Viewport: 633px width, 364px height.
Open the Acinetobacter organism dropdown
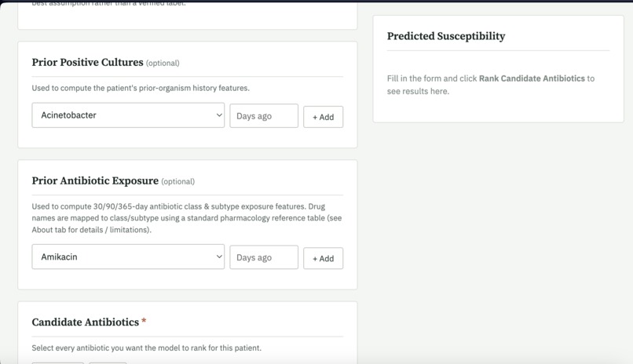[128, 115]
